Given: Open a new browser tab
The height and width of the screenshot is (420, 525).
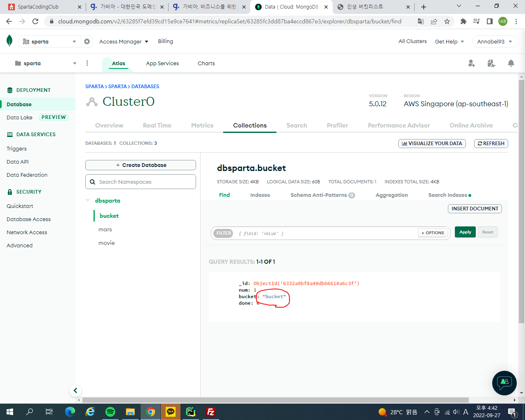Looking at the screenshot, I should click(424, 7).
